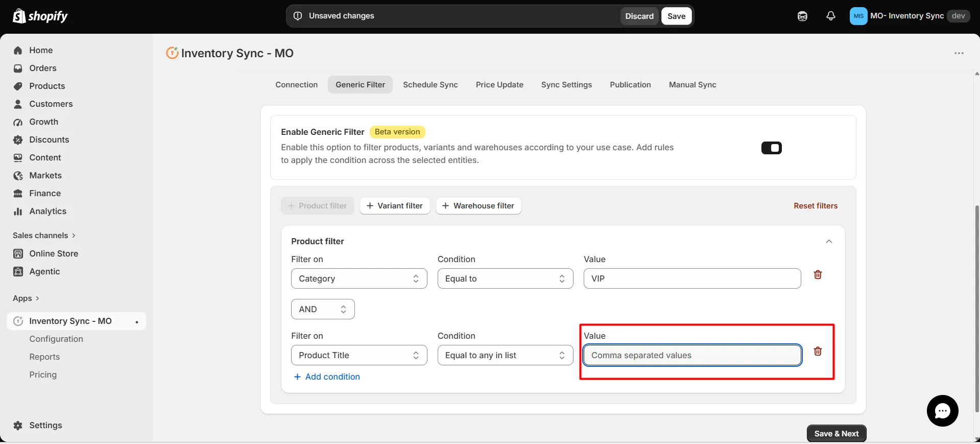This screenshot has height=444, width=980.
Task: Click the Agentic icon in the sidebar
Action: [x=18, y=271]
